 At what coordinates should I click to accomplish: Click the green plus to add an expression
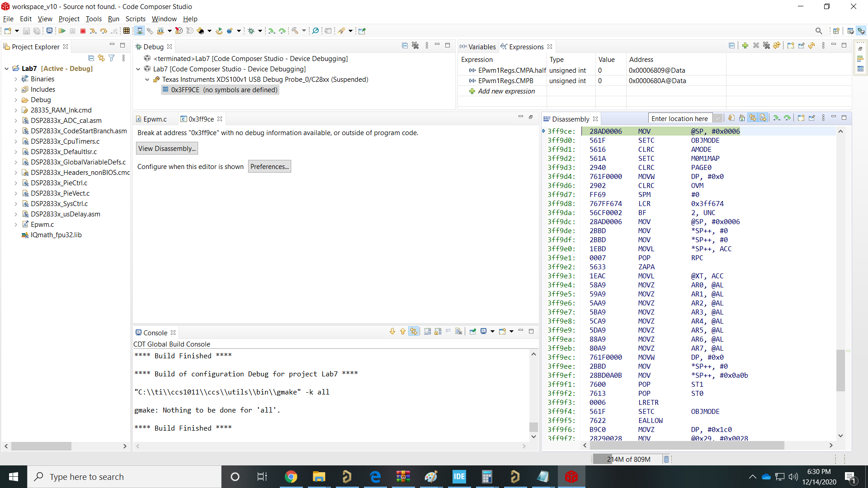(x=745, y=46)
